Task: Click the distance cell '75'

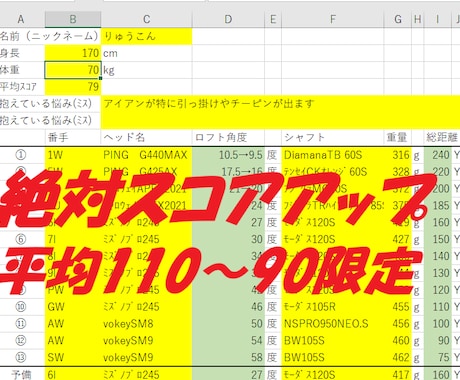Action: (437, 357)
